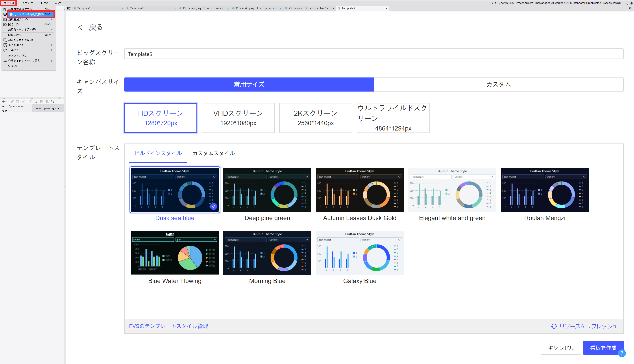This screenshot has width=634, height=364.
Task: Open the data preview (file with magnifier) icon
Action: click(30, 101)
